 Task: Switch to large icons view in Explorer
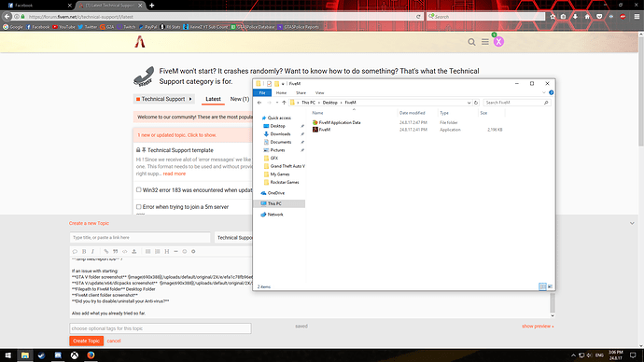tap(550, 286)
